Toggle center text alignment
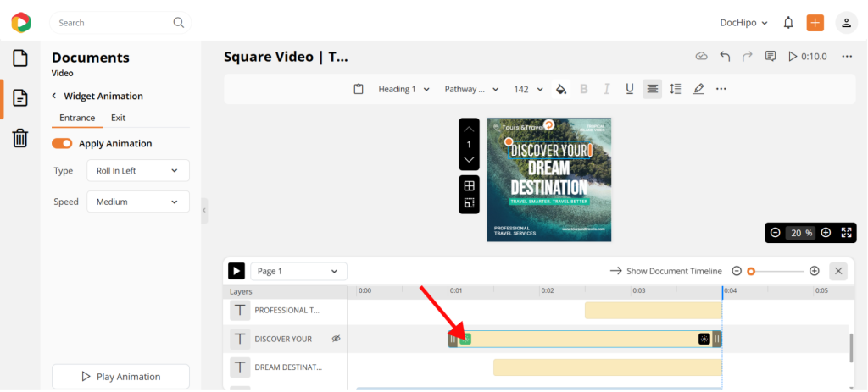Viewport: 868px width, 392px height. [x=652, y=89]
